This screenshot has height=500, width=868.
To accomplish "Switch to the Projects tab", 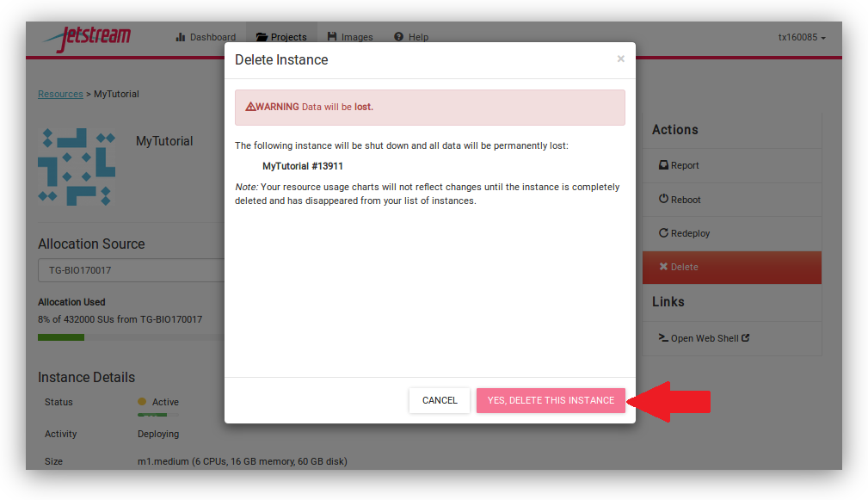I will pyautogui.click(x=281, y=37).
